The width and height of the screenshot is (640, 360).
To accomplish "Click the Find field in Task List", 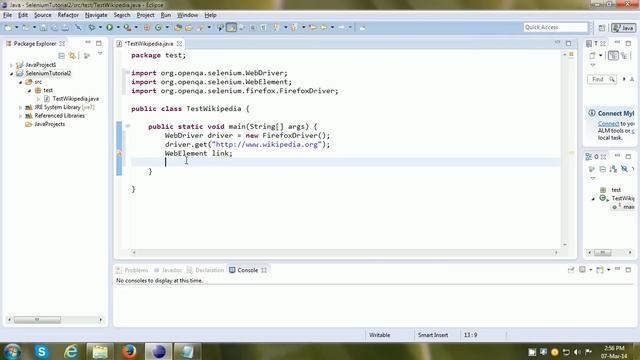I will click(601, 79).
